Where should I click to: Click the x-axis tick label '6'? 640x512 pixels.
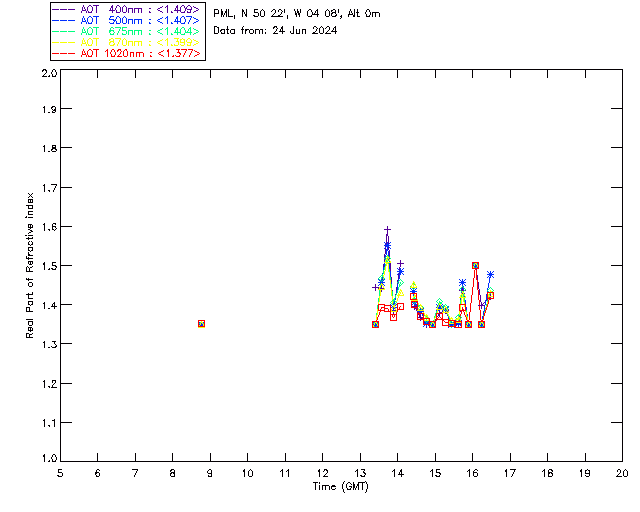(98, 473)
